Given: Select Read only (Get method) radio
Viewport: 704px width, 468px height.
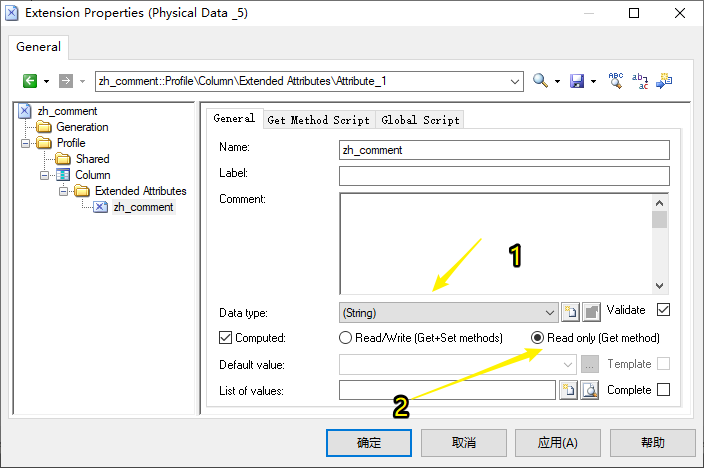Looking at the screenshot, I should [x=537, y=338].
